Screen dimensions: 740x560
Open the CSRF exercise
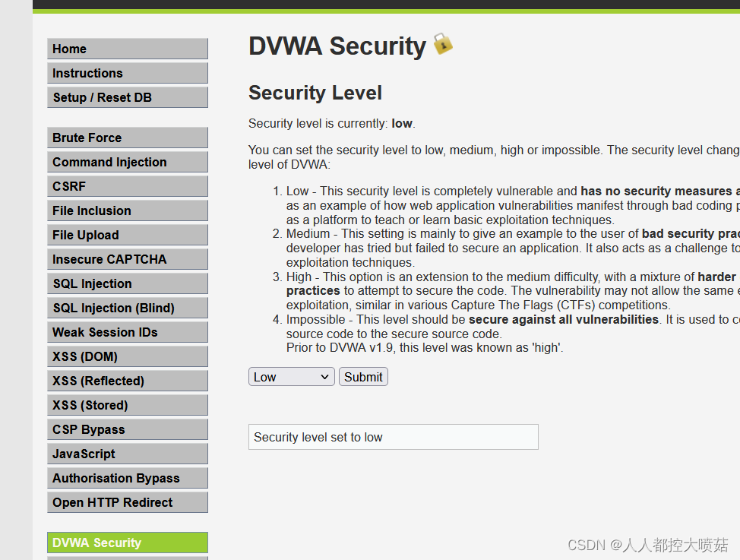click(127, 186)
